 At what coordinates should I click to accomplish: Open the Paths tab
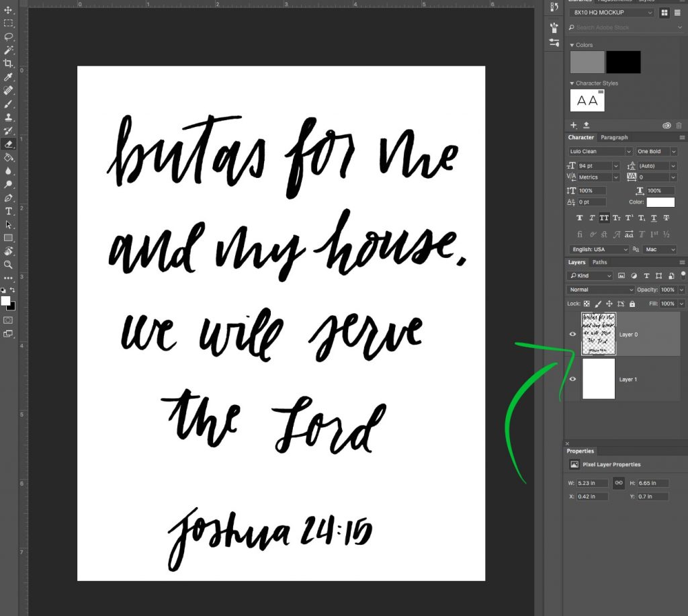click(x=599, y=262)
